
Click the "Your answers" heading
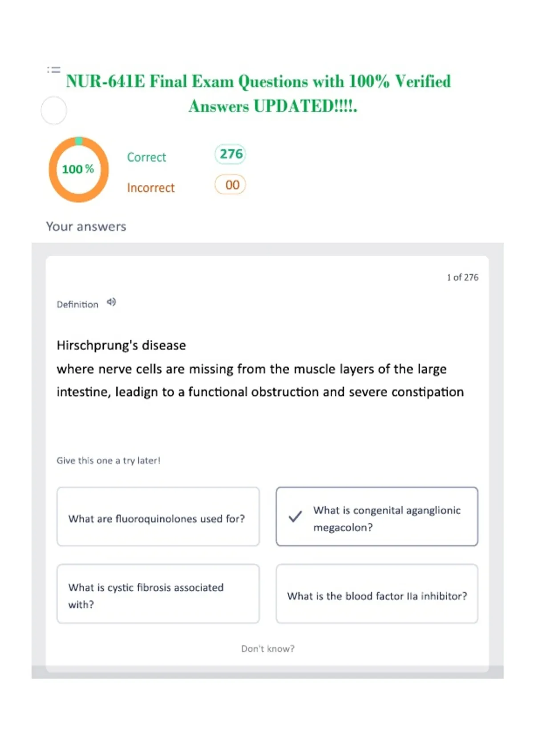86,226
